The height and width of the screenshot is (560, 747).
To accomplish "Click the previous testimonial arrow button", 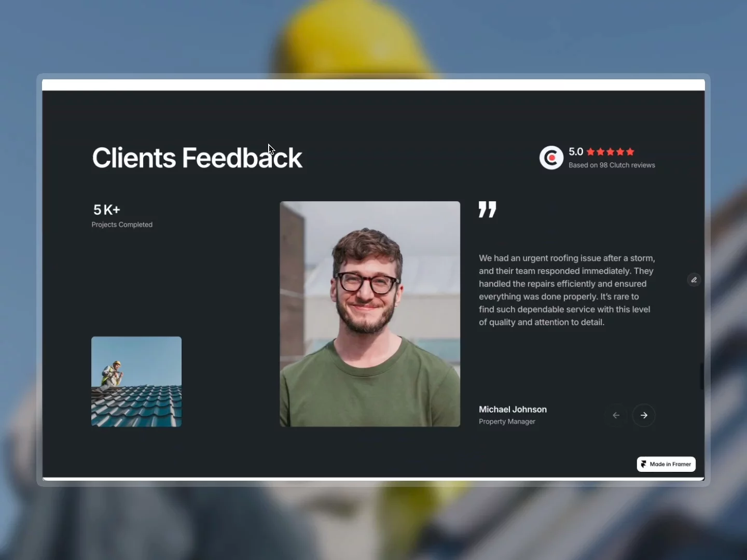I will [616, 415].
